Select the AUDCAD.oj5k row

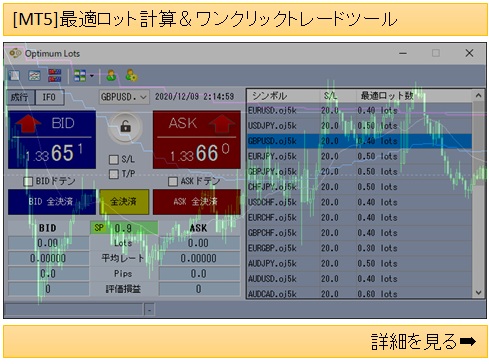pyautogui.click(x=359, y=293)
